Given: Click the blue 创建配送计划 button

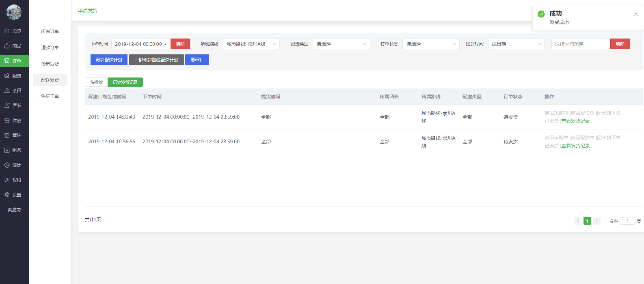Looking at the screenshot, I should point(109,60).
